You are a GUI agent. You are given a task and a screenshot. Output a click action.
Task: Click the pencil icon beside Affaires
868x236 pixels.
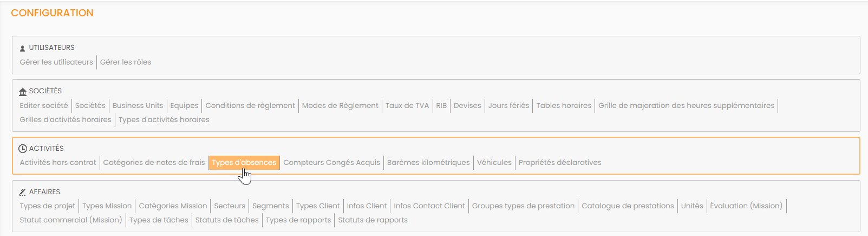(23, 192)
